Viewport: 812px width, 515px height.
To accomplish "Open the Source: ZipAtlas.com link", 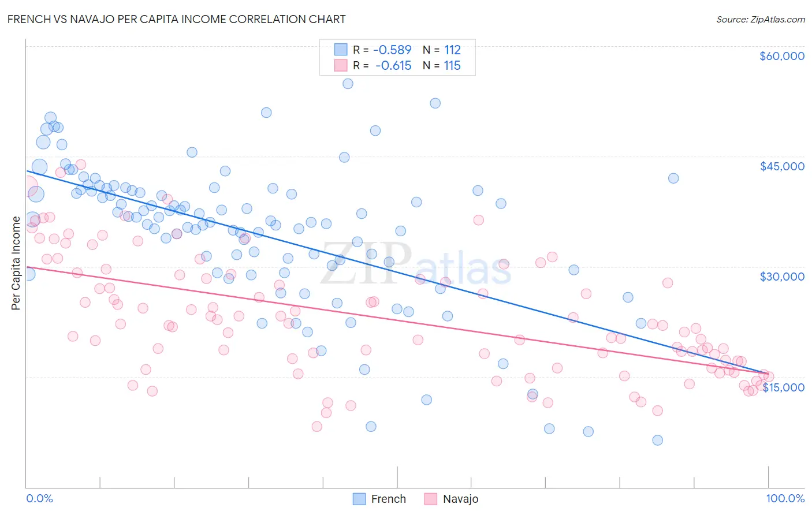I will point(761,19).
